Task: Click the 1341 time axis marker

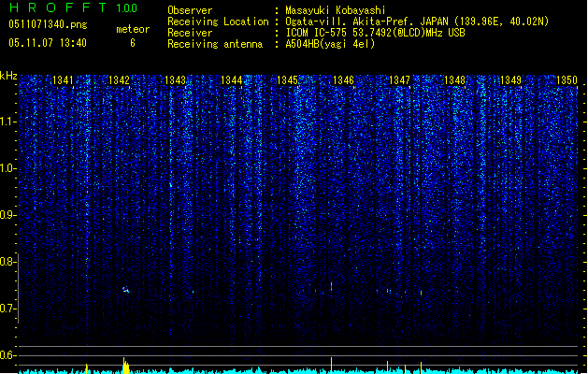Action: 63,80
